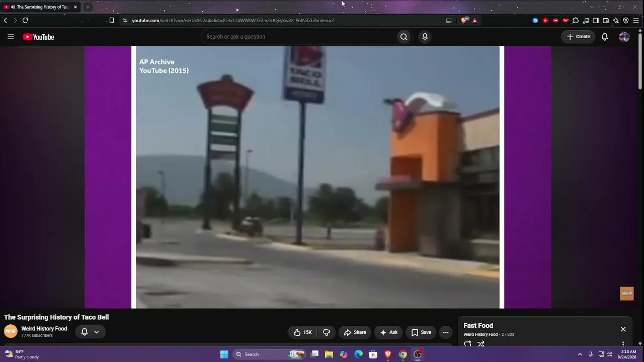Image resolution: width=644 pixels, height=362 pixels.
Task: Select The Surprising History of Taco Bell tab
Action: [x=40, y=7]
